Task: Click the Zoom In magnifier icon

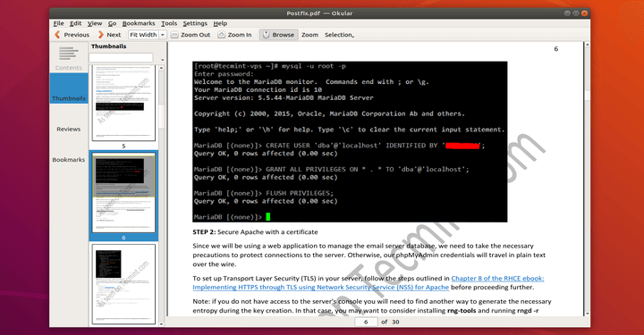Action: [x=222, y=35]
